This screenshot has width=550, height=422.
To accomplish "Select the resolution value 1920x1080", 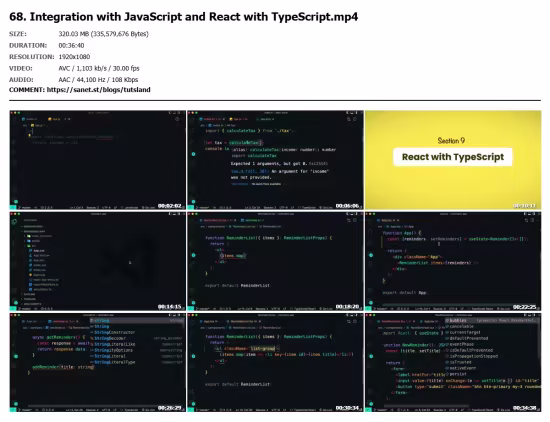I will [x=74, y=57].
